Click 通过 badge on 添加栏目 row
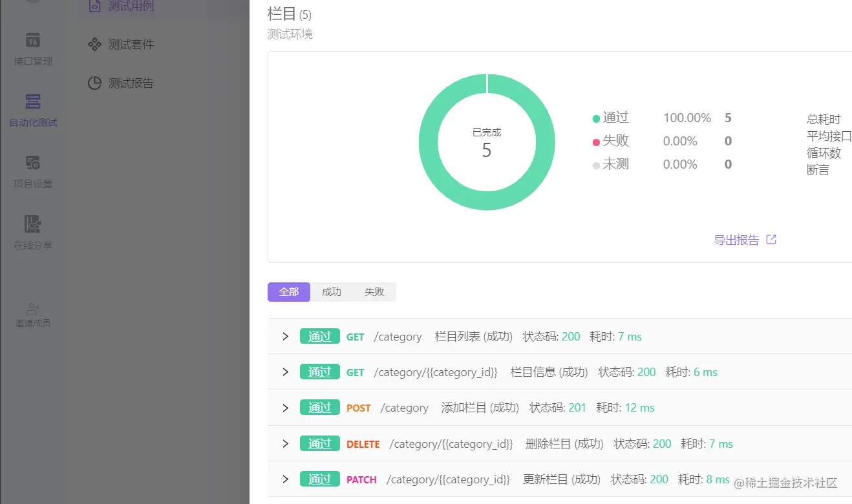The width and height of the screenshot is (852, 504). tap(320, 408)
